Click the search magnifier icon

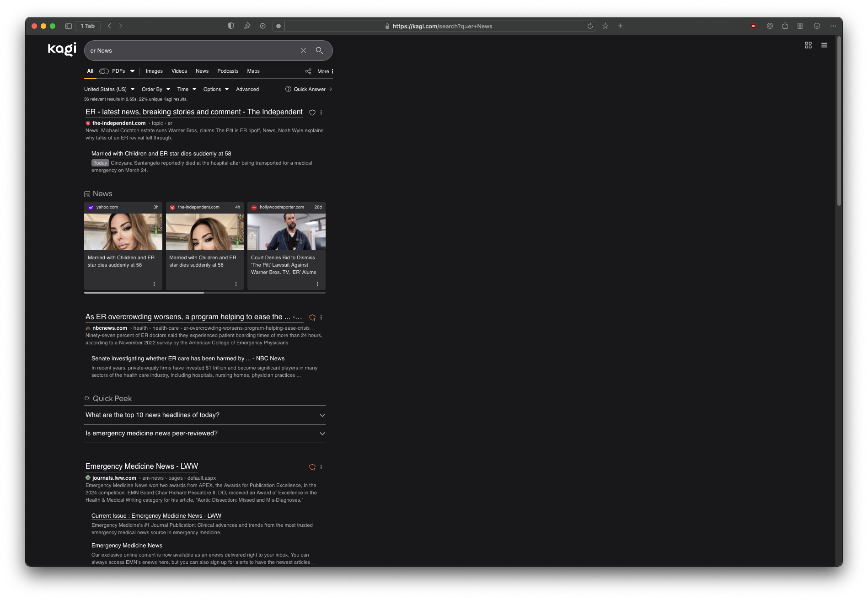(x=320, y=50)
